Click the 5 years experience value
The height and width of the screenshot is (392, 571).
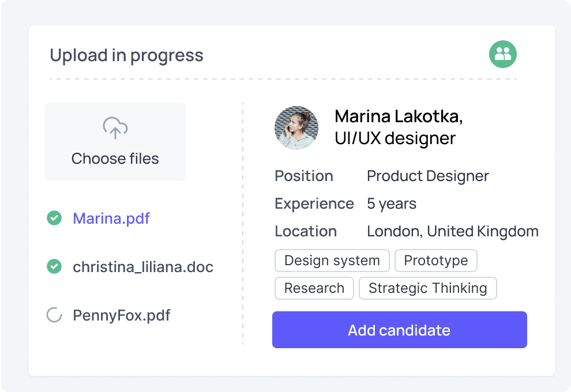tap(392, 203)
